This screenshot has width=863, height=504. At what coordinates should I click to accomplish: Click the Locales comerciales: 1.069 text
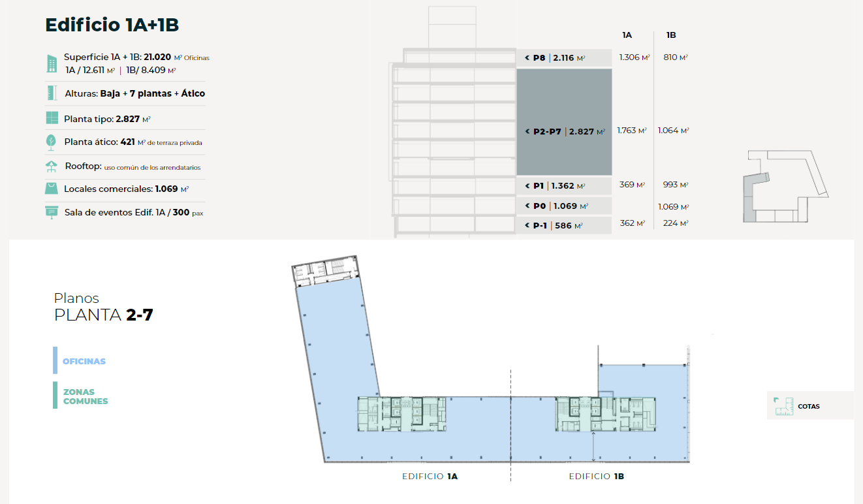pyautogui.click(x=126, y=189)
